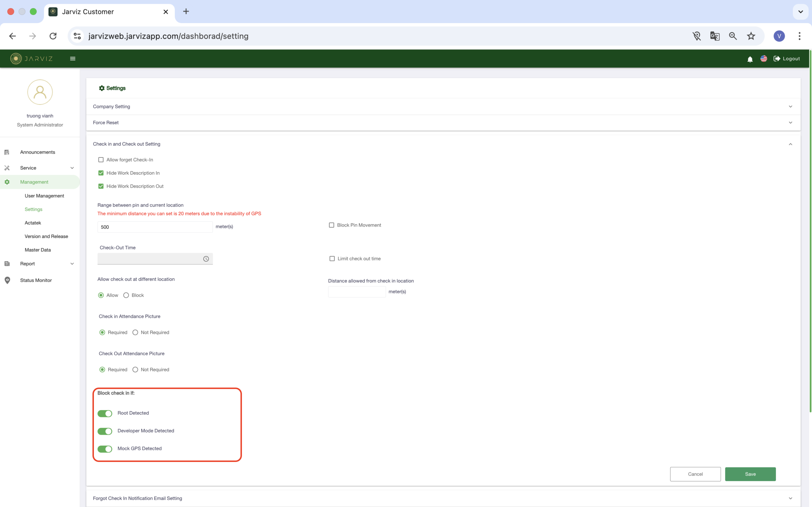The height and width of the screenshot is (507, 812).
Task: Click the user avatar profile picture
Action: (40, 92)
